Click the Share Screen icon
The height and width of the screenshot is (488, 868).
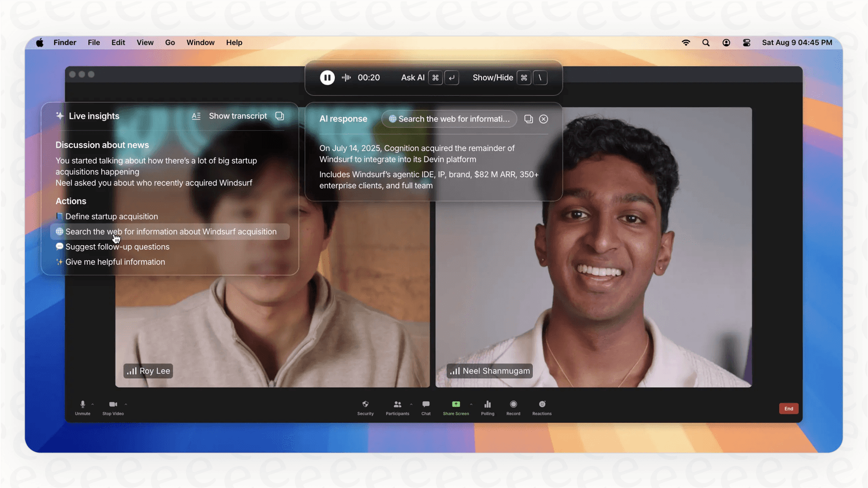[x=456, y=405]
